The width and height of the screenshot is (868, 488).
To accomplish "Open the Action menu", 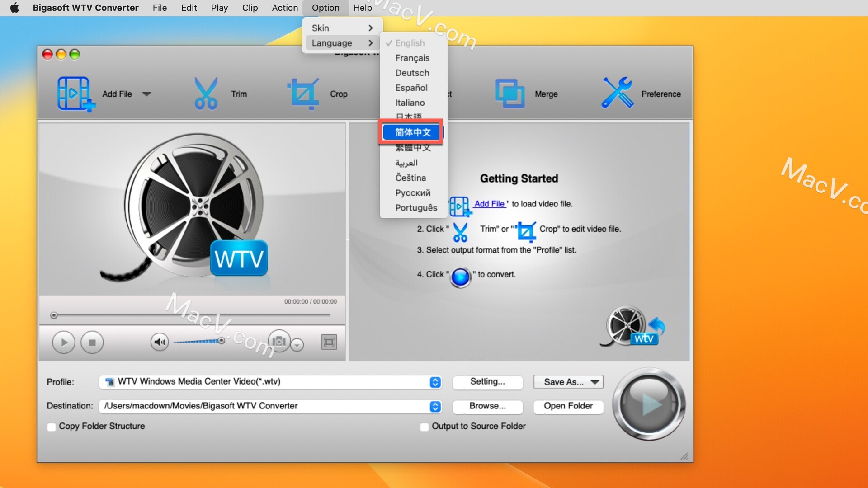I will pyautogui.click(x=285, y=8).
